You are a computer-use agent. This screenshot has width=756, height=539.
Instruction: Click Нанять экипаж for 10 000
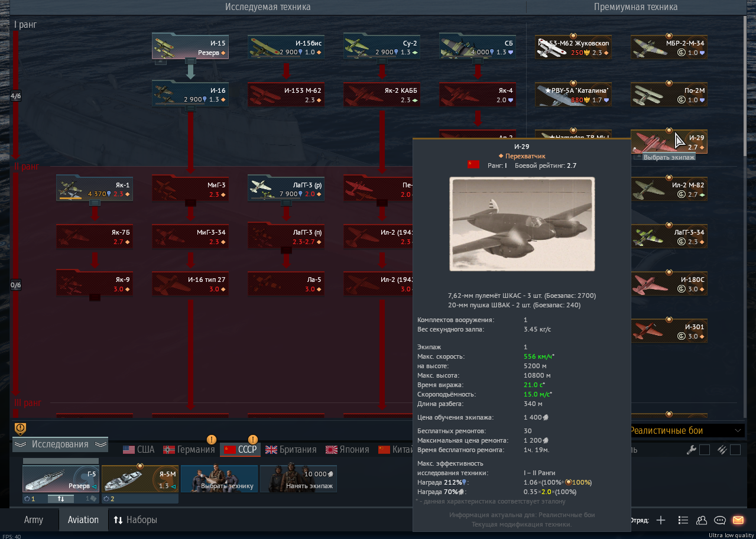(x=298, y=479)
